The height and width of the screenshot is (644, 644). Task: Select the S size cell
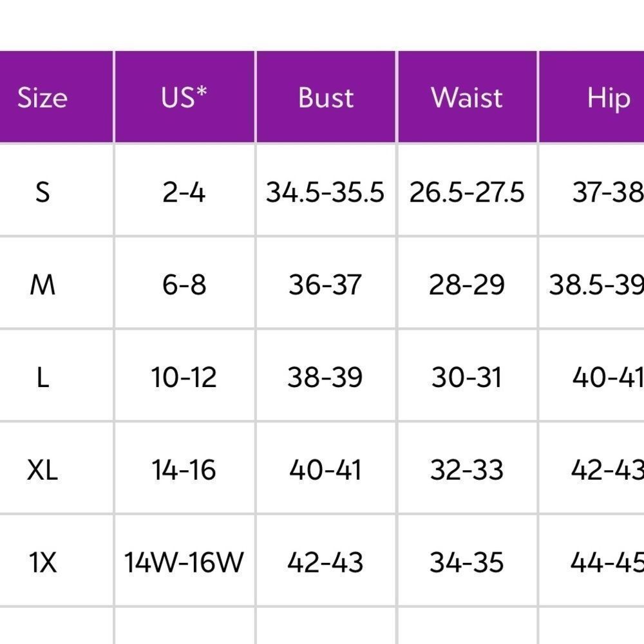tap(43, 192)
